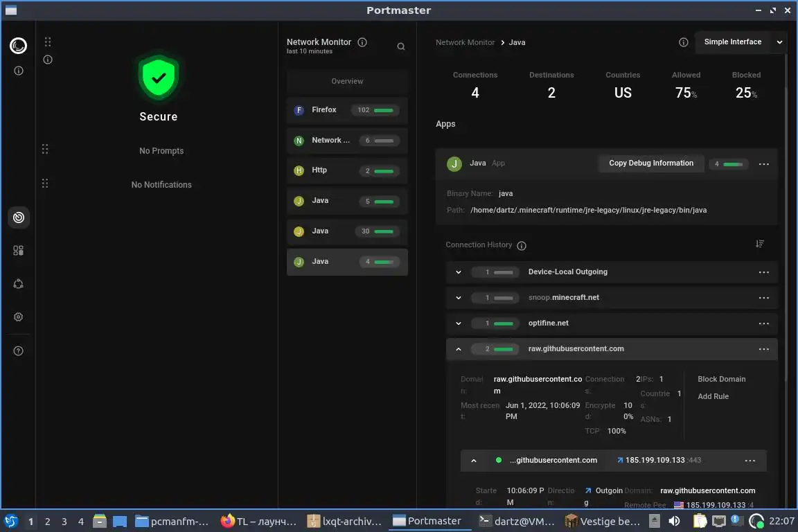Click the 1 count bar of optifine.net
This screenshot has height=532, width=798.
[495, 323]
